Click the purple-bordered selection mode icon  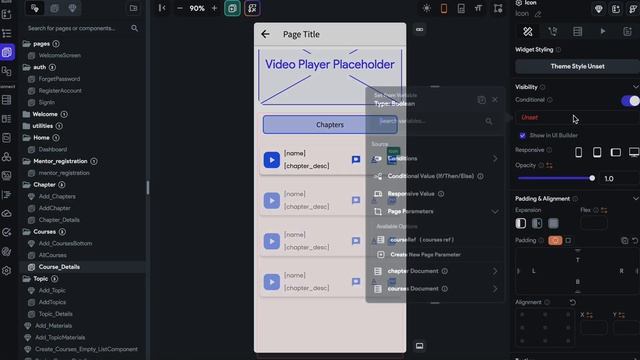(x=252, y=9)
